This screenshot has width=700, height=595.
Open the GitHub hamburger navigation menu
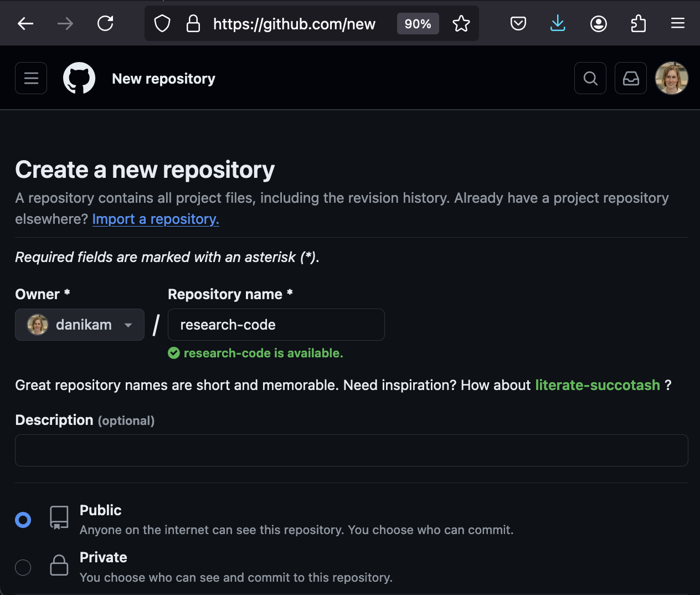coord(31,78)
